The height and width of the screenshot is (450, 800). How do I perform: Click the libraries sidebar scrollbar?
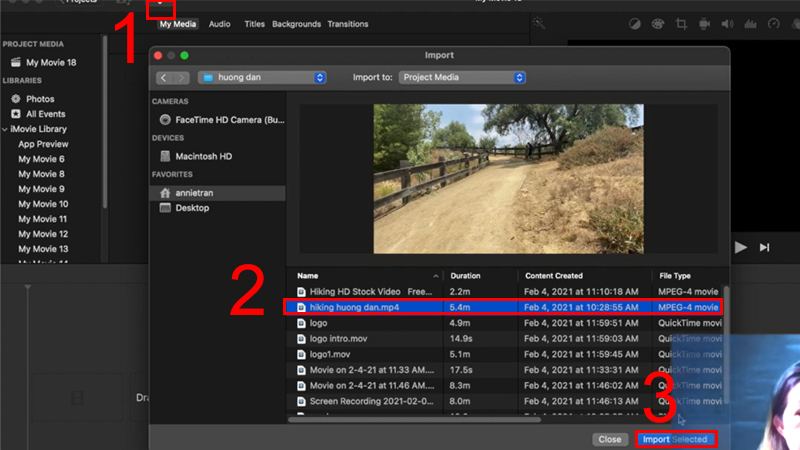(x=105, y=121)
